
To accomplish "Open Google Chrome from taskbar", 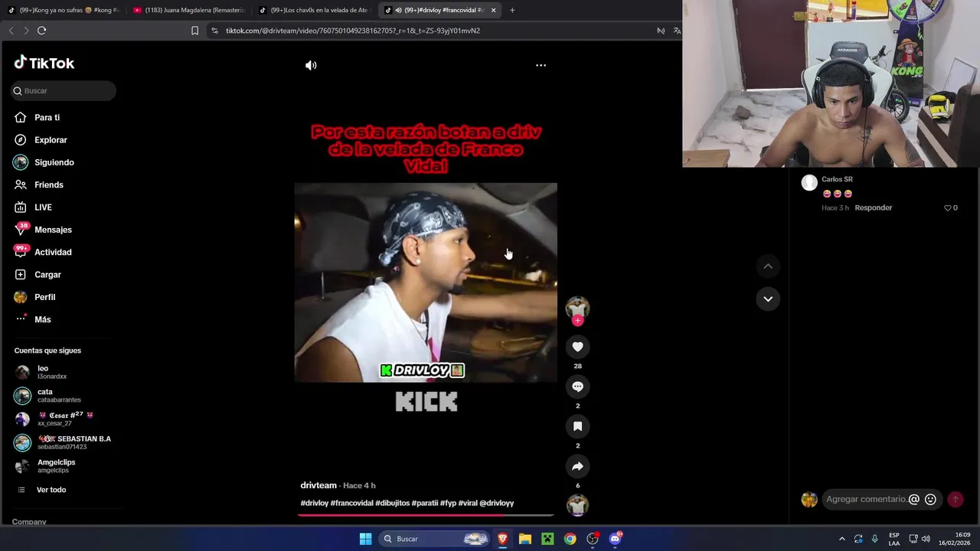I will point(570,539).
